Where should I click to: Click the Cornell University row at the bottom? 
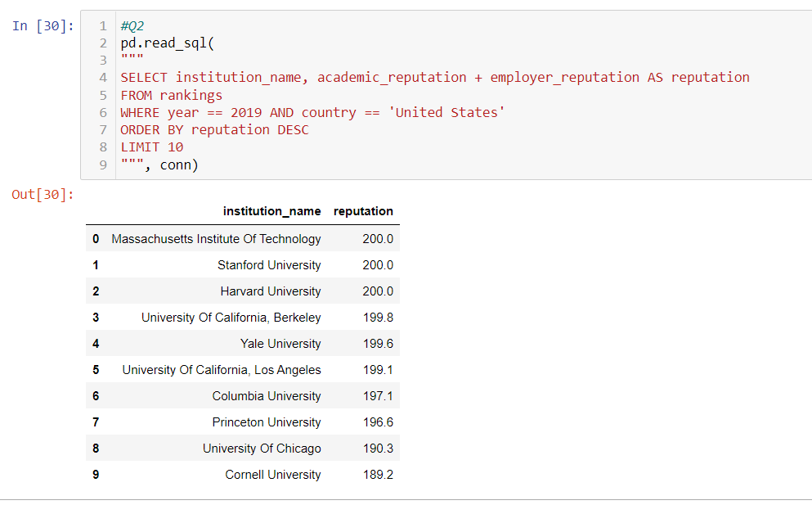(x=272, y=474)
